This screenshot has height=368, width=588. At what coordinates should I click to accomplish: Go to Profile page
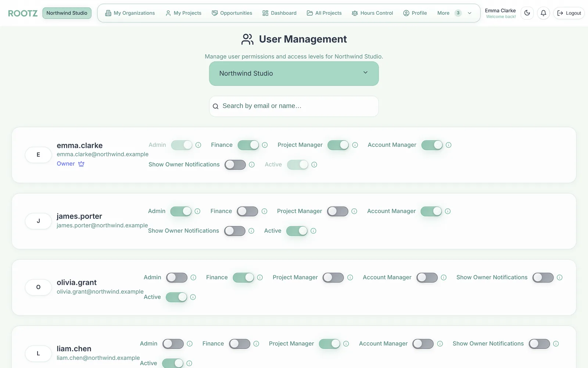[x=415, y=13]
